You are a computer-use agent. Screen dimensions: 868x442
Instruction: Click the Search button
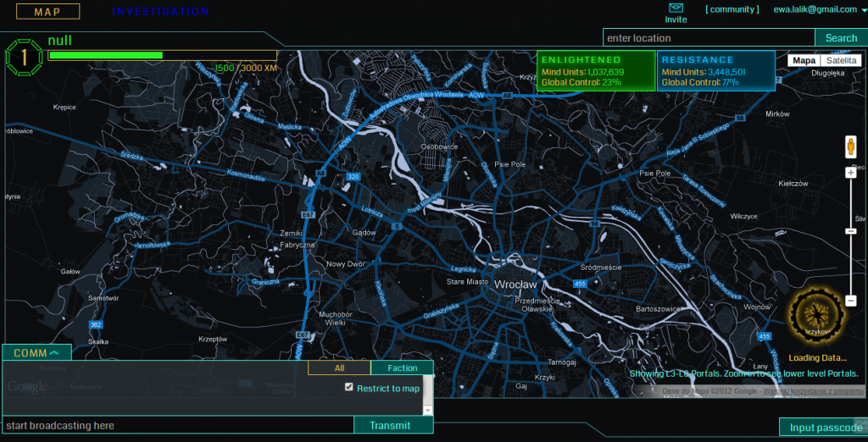(x=842, y=38)
